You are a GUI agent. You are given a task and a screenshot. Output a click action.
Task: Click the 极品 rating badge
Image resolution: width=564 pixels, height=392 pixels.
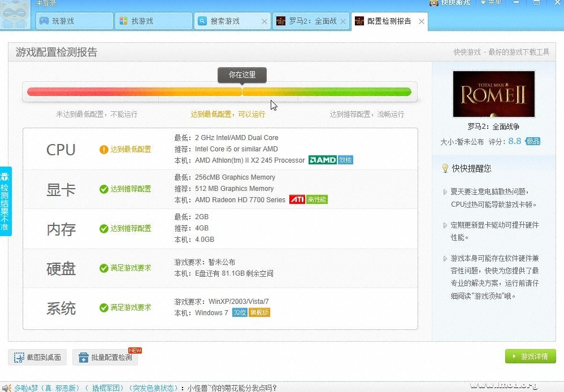click(x=532, y=142)
